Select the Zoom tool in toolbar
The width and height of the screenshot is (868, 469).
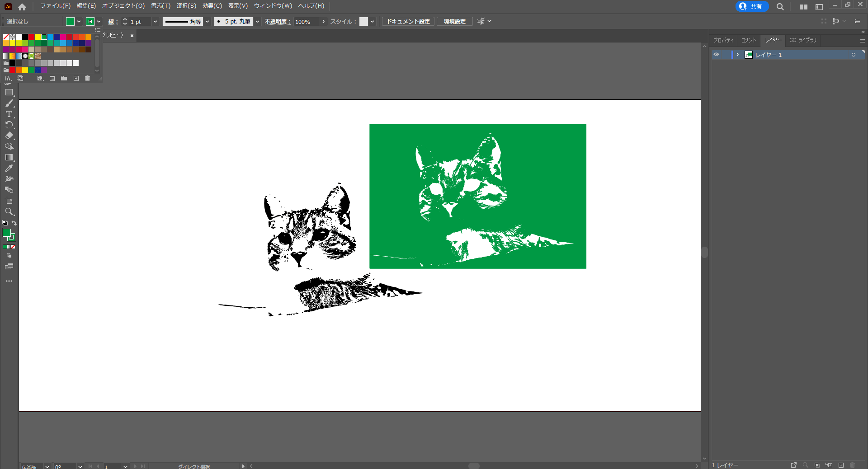click(x=9, y=211)
